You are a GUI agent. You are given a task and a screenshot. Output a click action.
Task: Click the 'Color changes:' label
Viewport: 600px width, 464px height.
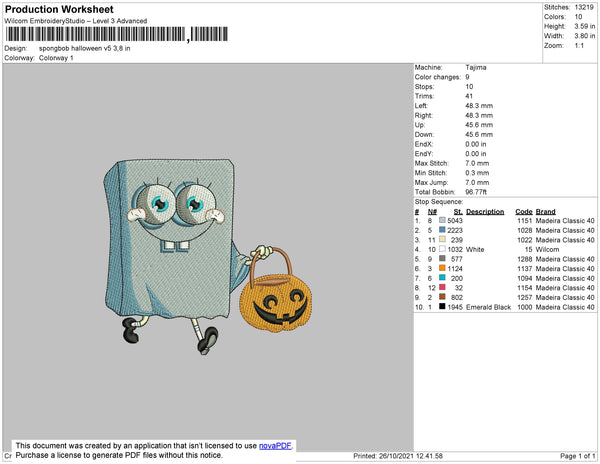point(438,77)
